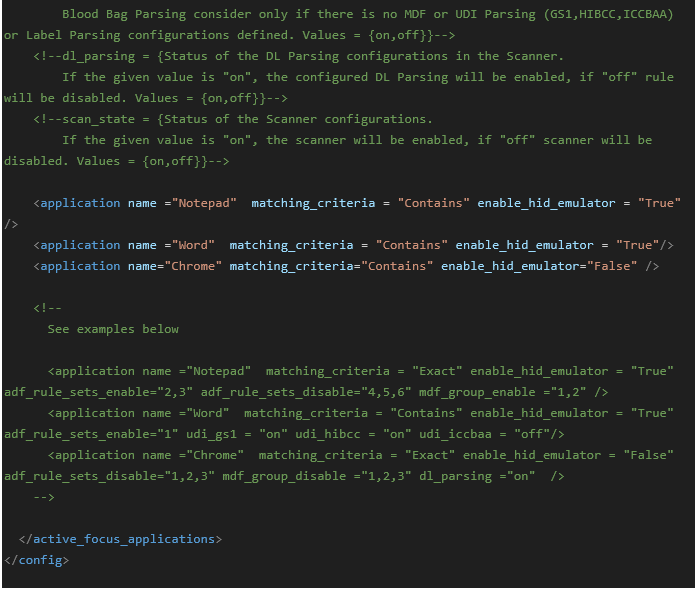Click "See examples below" comment text
This screenshot has width=696, height=590.
pyautogui.click(x=113, y=329)
